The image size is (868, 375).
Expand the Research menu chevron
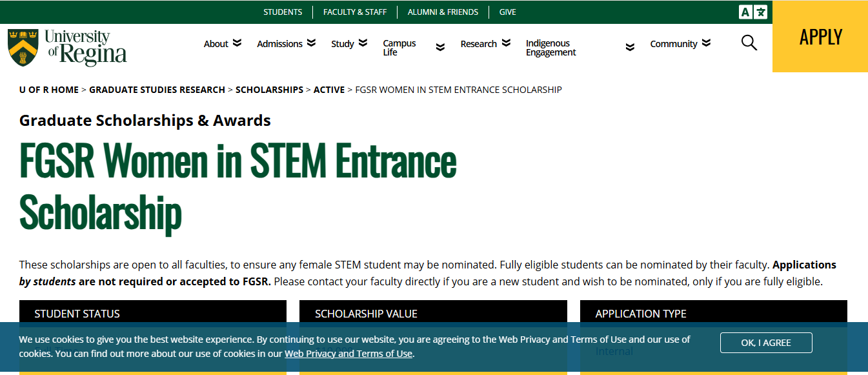tap(506, 43)
